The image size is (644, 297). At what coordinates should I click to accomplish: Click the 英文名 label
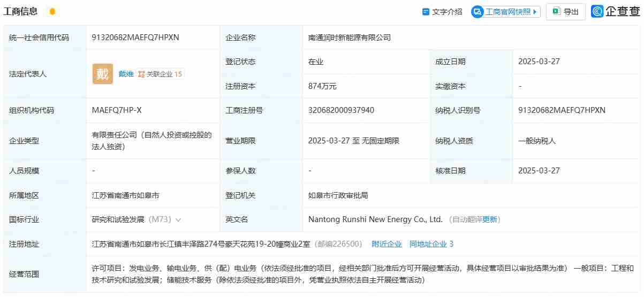tap(237, 219)
